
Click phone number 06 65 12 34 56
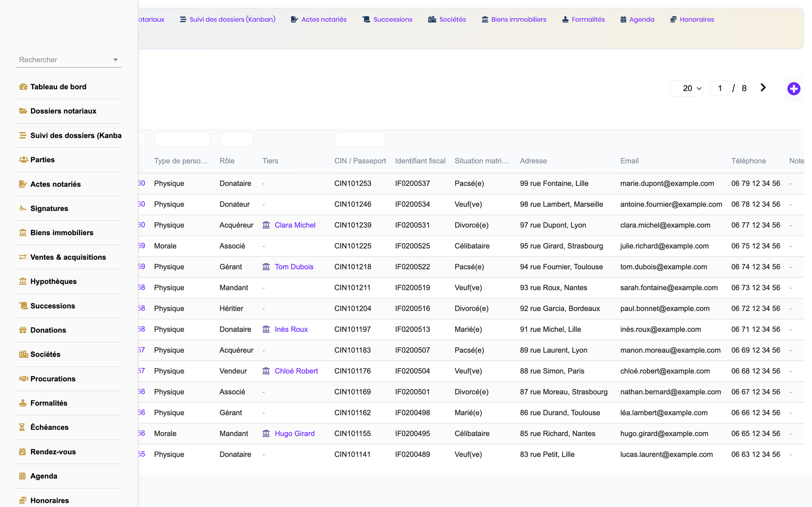[x=756, y=434]
